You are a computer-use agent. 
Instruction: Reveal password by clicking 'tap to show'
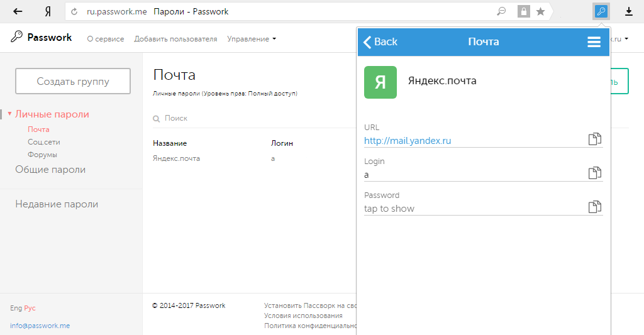pos(389,209)
